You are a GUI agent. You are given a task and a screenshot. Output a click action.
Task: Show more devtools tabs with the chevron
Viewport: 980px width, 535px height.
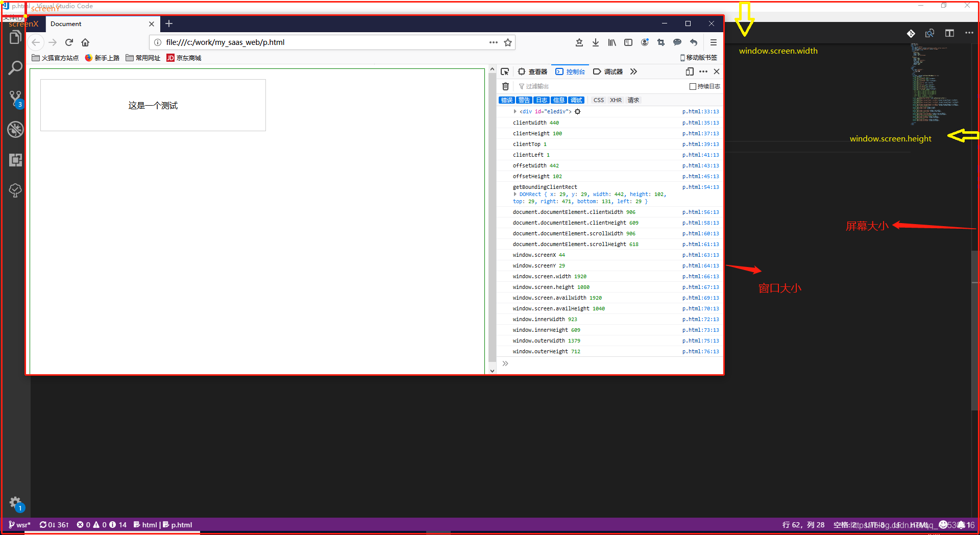[633, 71]
